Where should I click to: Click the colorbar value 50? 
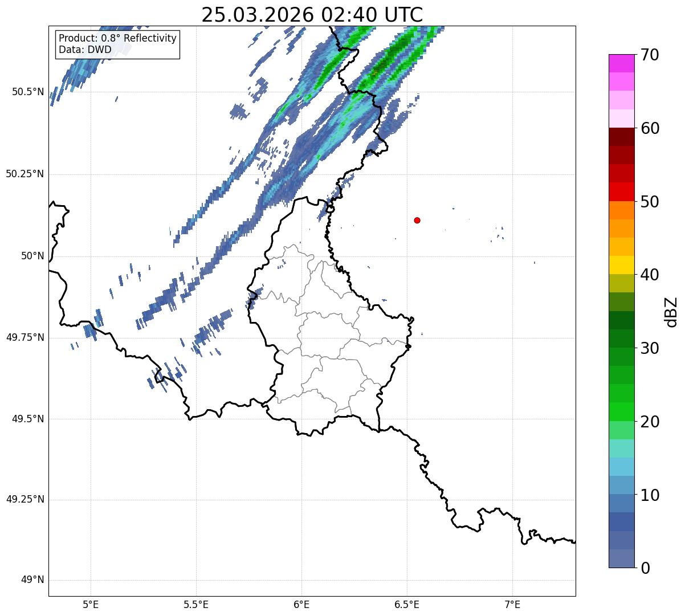[x=650, y=202]
